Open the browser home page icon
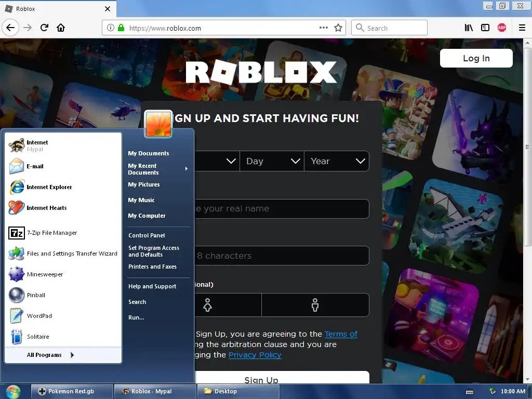This screenshot has width=532, height=399. pyautogui.click(x=61, y=28)
